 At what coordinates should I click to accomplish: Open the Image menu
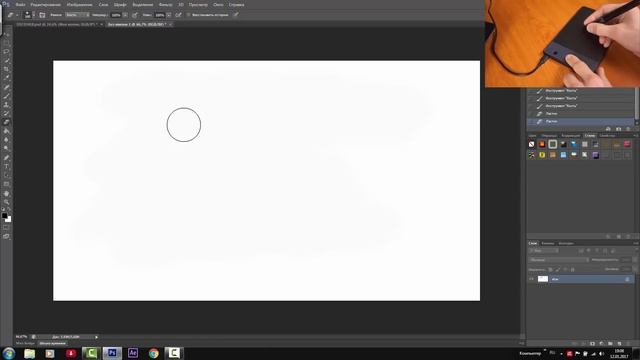tap(79, 4)
